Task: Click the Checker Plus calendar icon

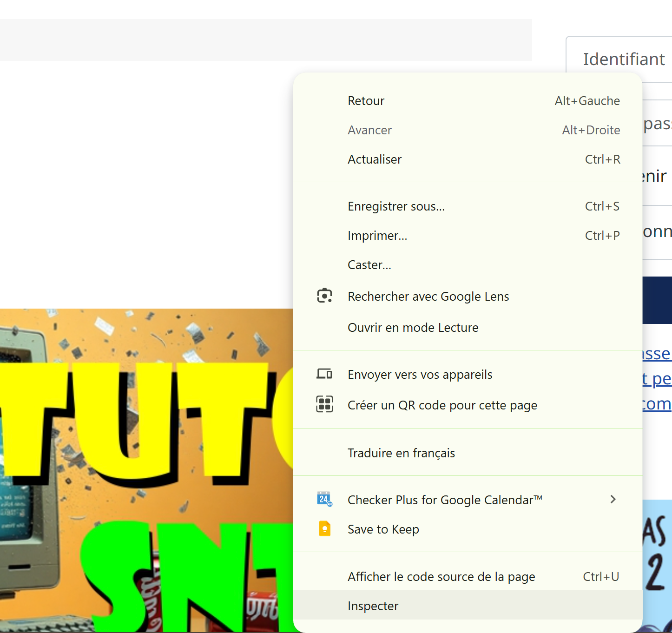Action: point(324,499)
